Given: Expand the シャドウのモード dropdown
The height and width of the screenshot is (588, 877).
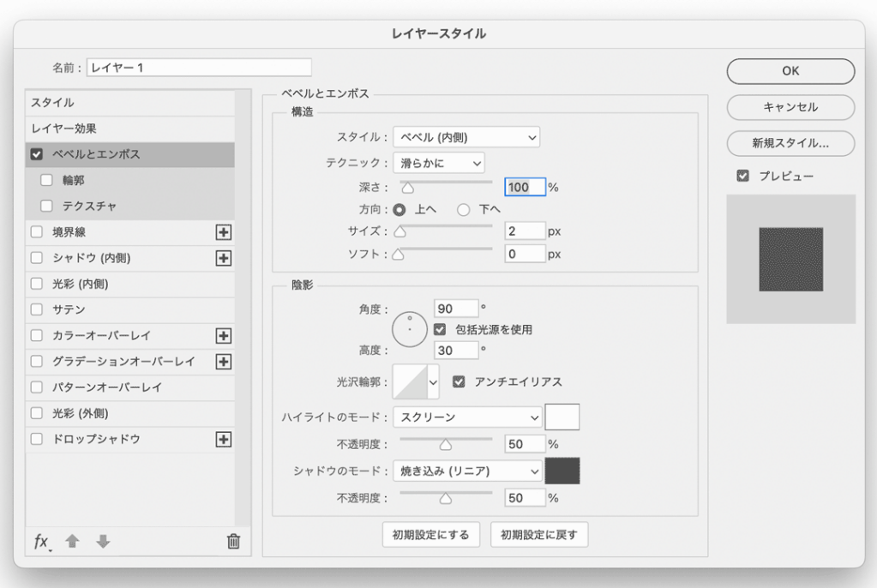Looking at the screenshot, I should (x=467, y=471).
